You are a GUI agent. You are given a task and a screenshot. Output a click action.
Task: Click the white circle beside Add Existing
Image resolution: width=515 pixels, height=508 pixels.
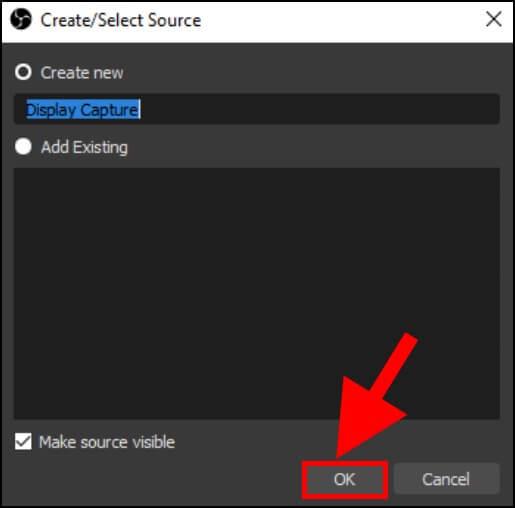click(23, 146)
